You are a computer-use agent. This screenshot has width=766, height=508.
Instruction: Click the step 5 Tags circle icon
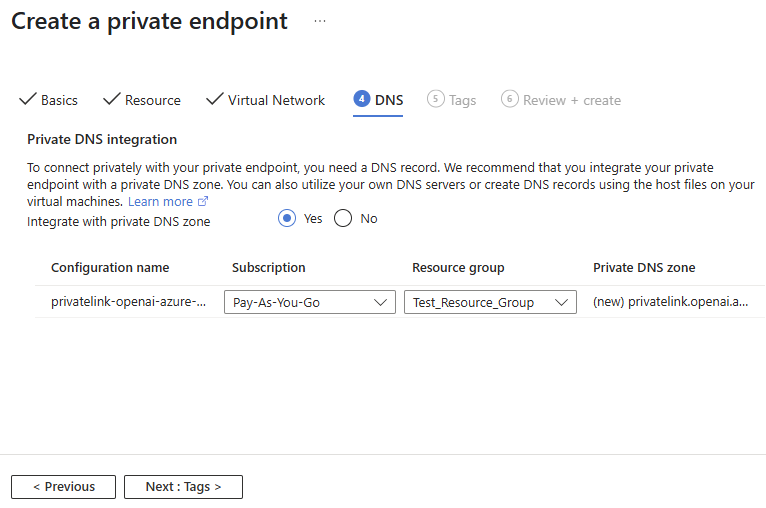pyautogui.click(x=435, y=99)
